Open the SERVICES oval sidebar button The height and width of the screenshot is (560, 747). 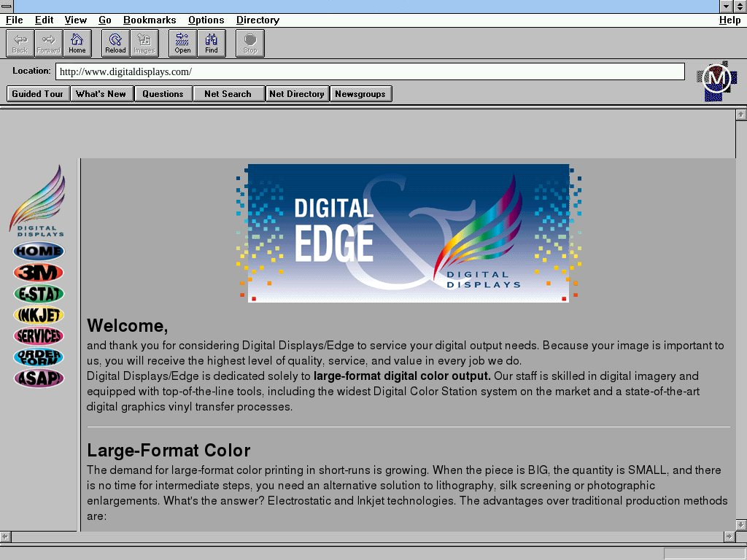click(39, 336)
